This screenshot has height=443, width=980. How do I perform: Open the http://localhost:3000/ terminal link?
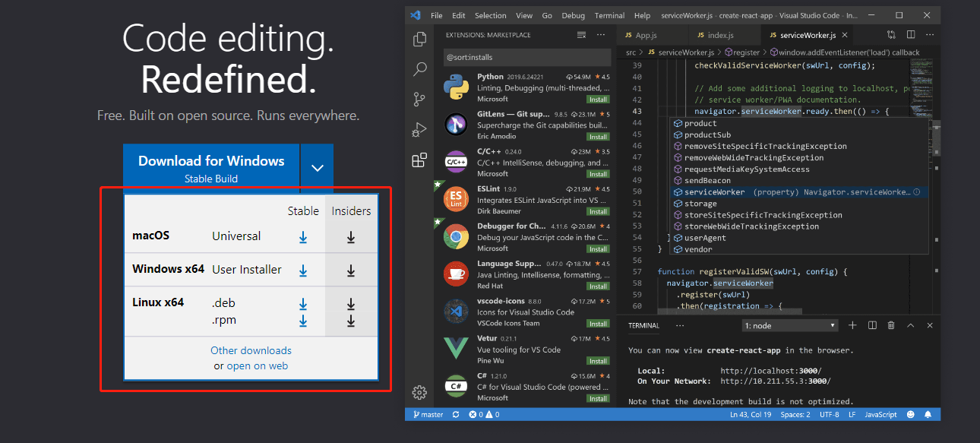[776, 370]
